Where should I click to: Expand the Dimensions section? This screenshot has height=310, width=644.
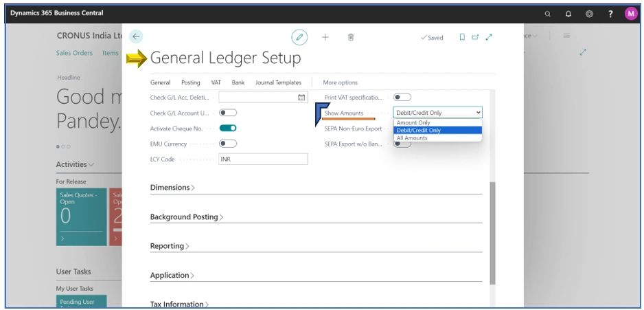click(x=172, y=188)
